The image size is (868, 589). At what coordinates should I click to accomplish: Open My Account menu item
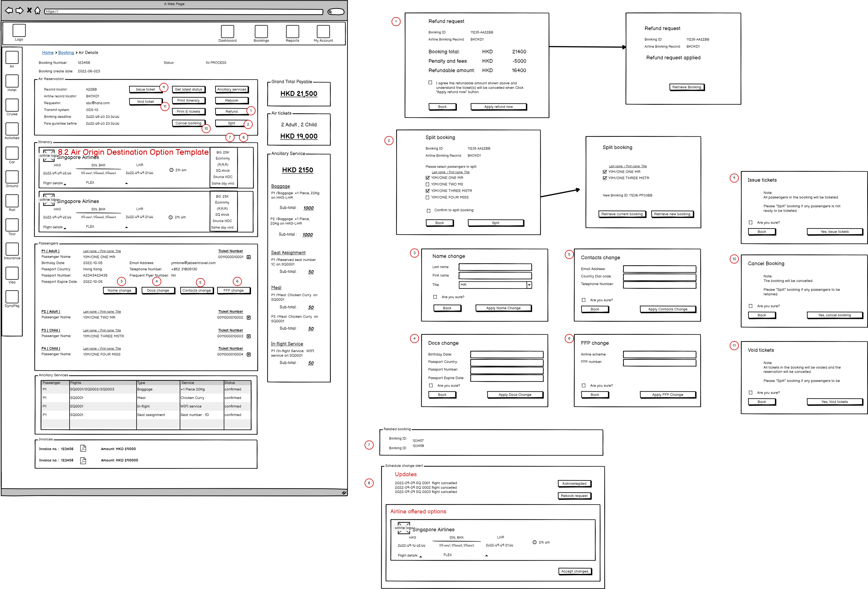point(323,31)
